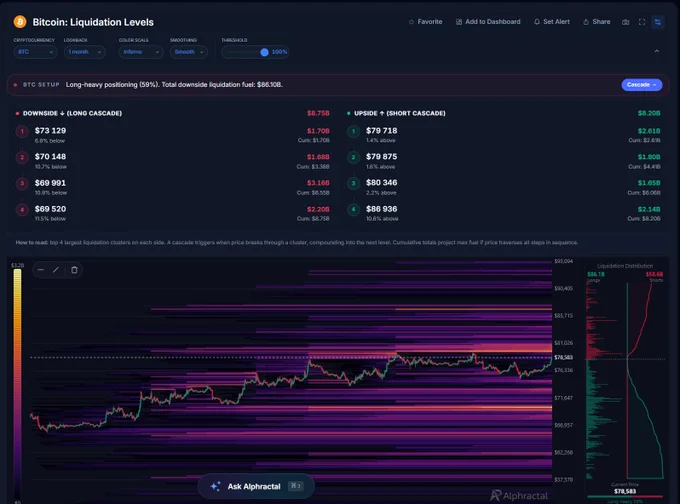The image size is (680, 504).
Task: Click the orange Bitcoin logo icon
Action: tap(20, 22)
